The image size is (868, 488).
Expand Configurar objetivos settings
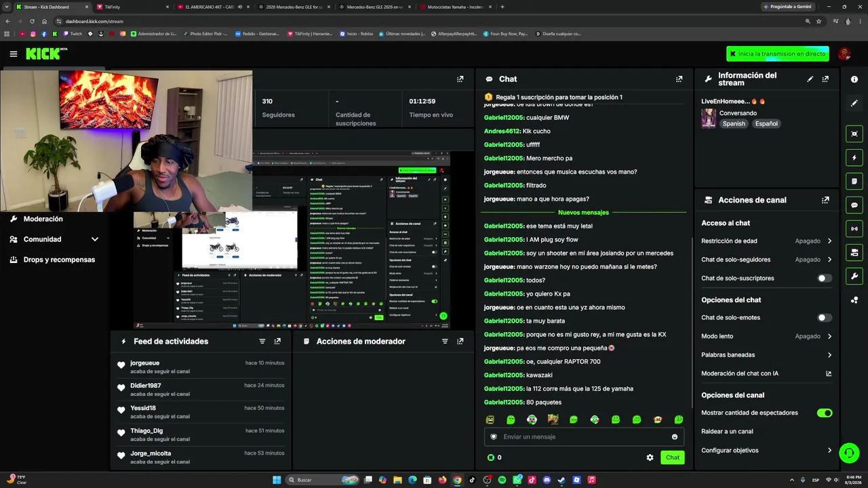pyautogui.click(x=766, y=450)
